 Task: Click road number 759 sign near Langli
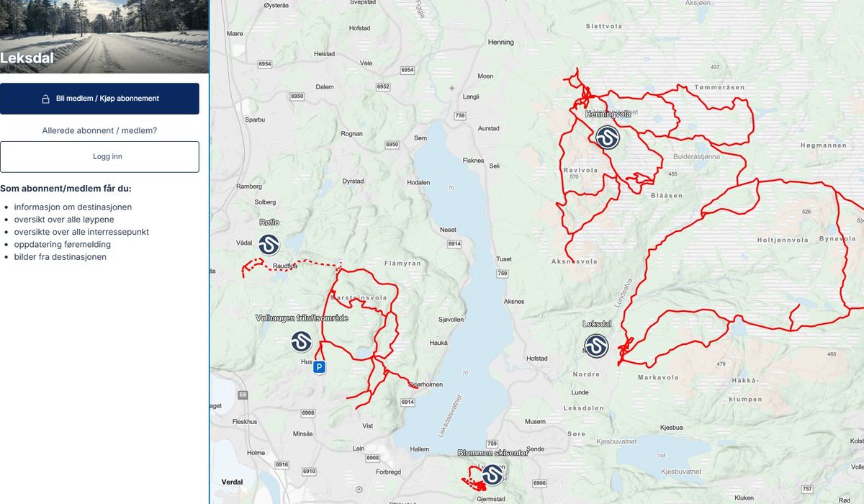tap(460, 115)
